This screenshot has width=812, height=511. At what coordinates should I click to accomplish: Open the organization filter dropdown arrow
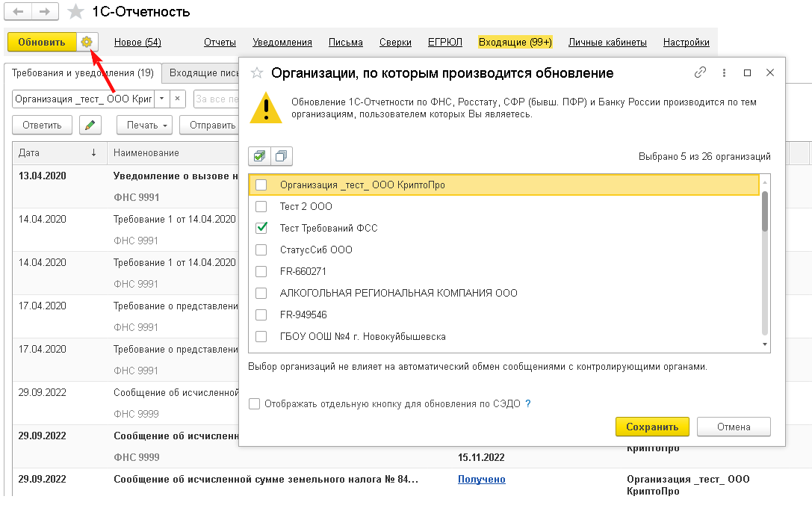[x=162, y=99]
